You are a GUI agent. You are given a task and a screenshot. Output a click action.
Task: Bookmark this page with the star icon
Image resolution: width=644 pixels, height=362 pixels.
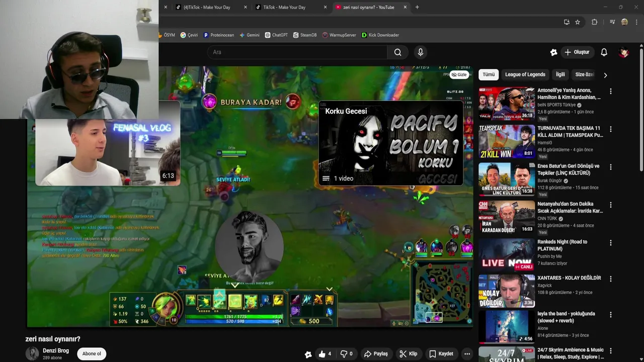tap(578, 22)
